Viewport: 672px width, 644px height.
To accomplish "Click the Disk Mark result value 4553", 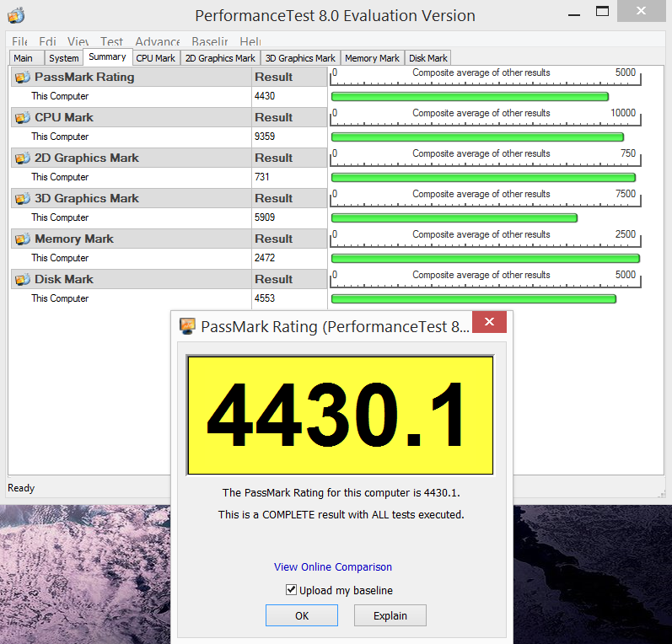I will [265, 298].
